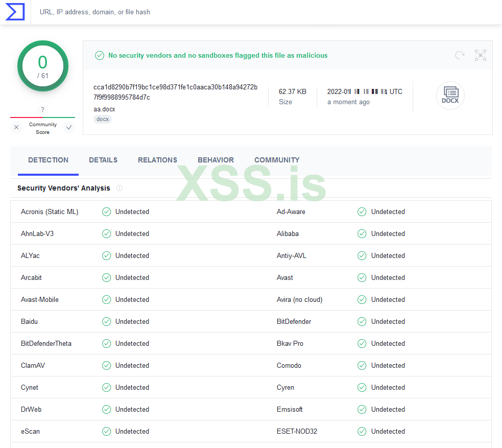
Task: Open the BEHAVIOR tab
Action: pos(216,160)
